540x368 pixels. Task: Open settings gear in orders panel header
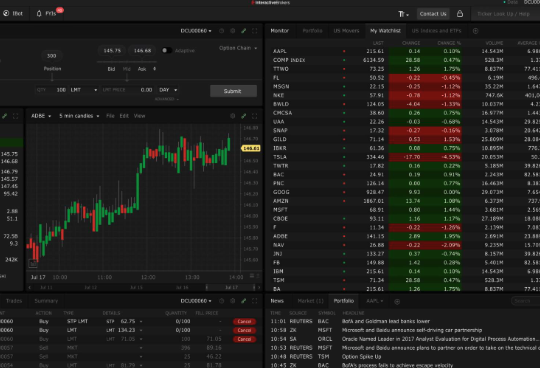coord(232,301)
